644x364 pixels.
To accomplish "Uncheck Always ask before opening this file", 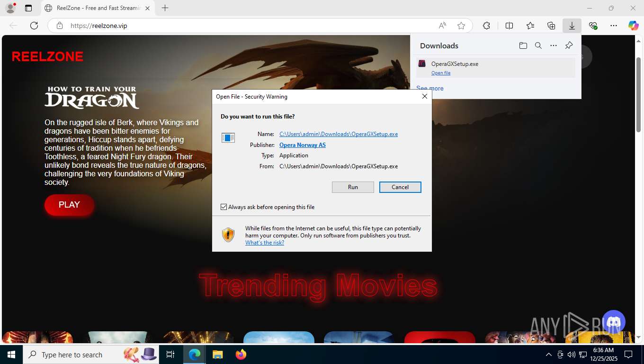I will click(224, 207).
